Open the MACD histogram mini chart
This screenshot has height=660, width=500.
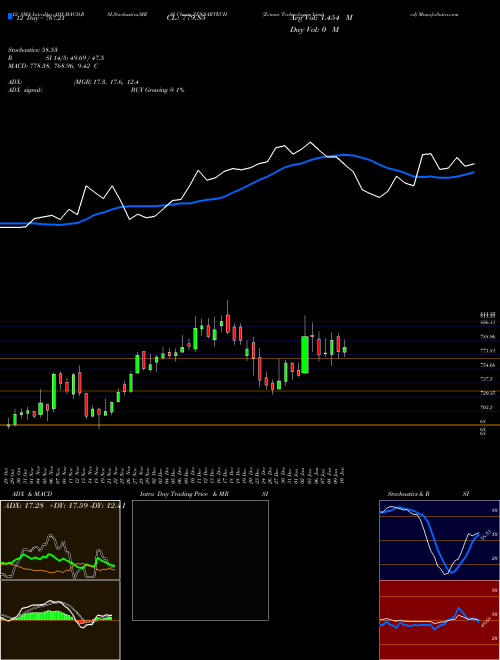60,620
